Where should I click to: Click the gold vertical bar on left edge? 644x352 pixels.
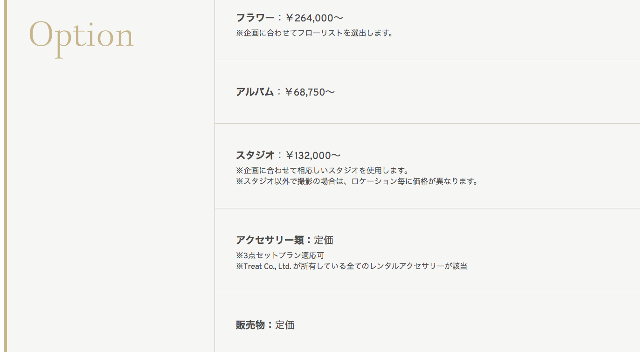(6, 176)
